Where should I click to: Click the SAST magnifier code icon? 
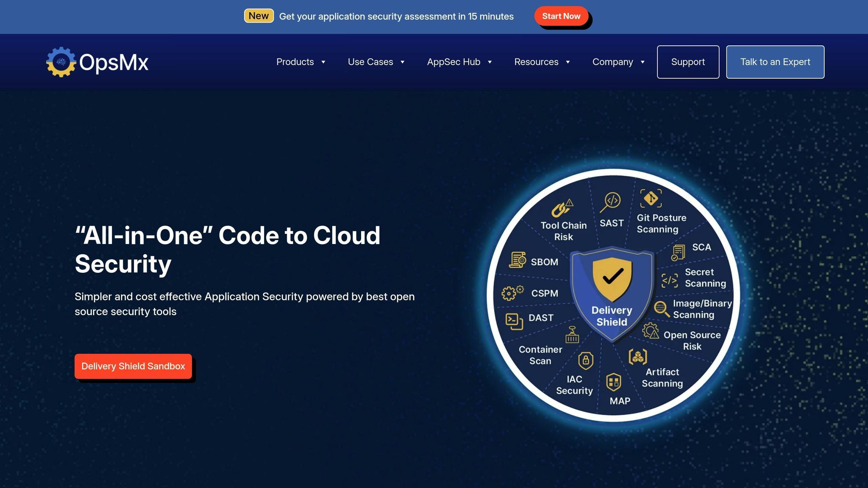tap(610, 202)
